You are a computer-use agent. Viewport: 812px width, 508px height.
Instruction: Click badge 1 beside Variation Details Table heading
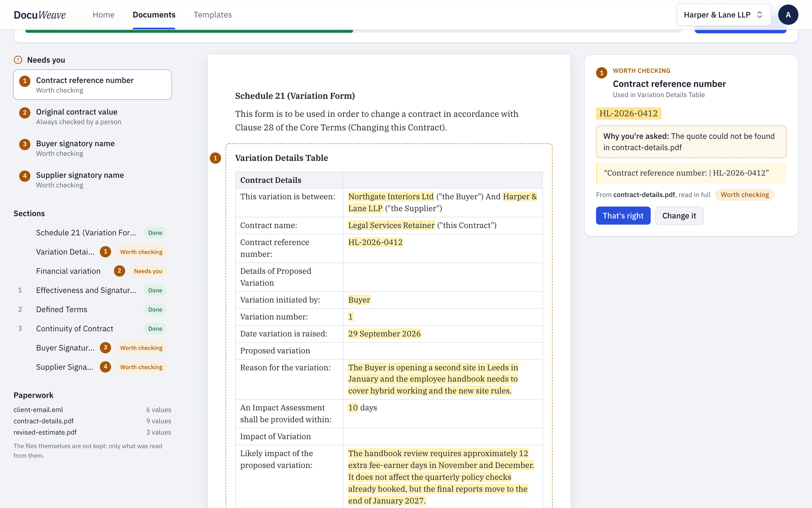(215, 158)
